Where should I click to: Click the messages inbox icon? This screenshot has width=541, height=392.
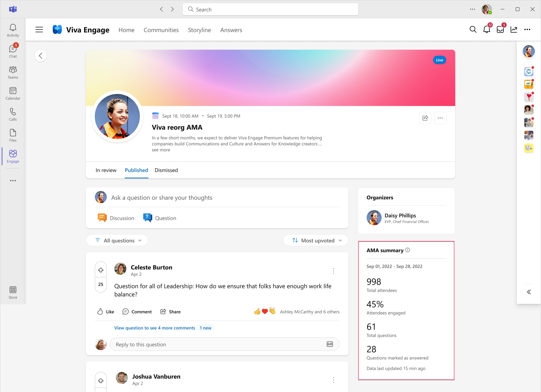(500, 30)
